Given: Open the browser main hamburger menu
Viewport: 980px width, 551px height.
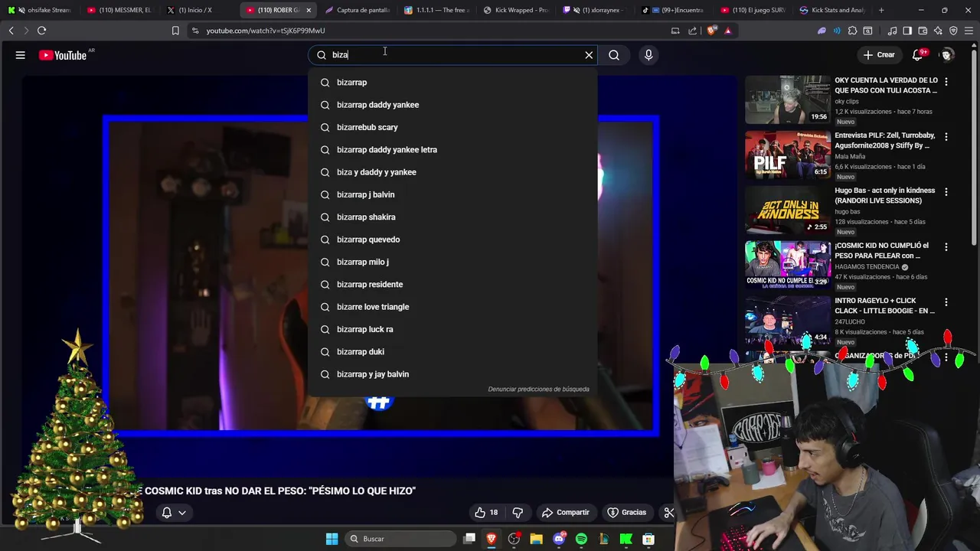Looking at the screenshot, I should [x=969, y=31].
